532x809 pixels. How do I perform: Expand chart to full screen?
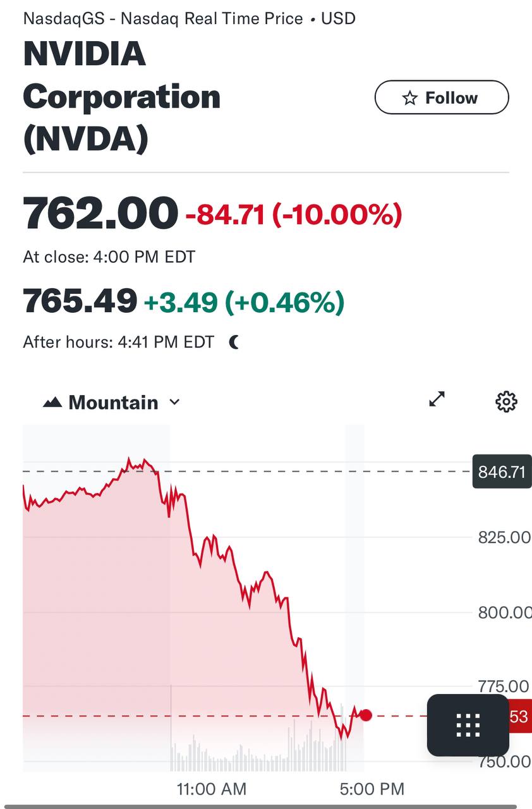[437, 399]
